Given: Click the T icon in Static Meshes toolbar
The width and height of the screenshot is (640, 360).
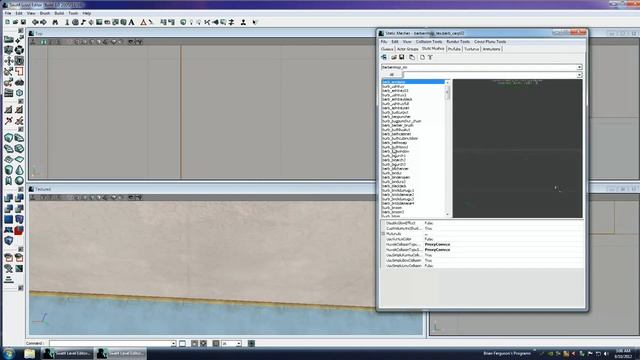Looking at the screenshot, I should 430,58.
